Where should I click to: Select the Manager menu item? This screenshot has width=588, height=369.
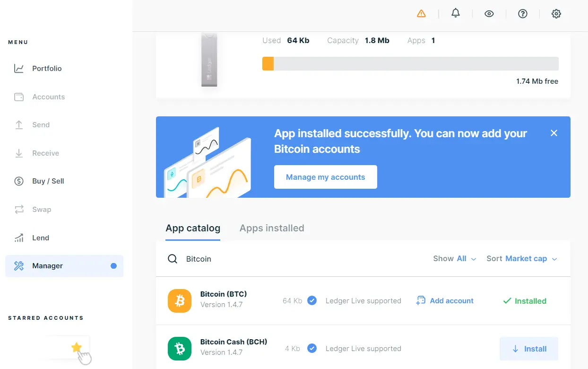(64, 266)
